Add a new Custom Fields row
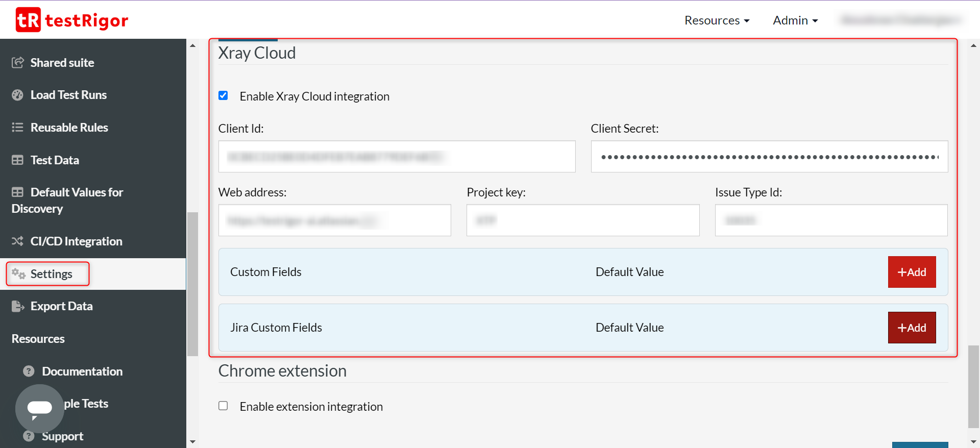This screenshot has width=980, height=448. (x=912, y=272)
